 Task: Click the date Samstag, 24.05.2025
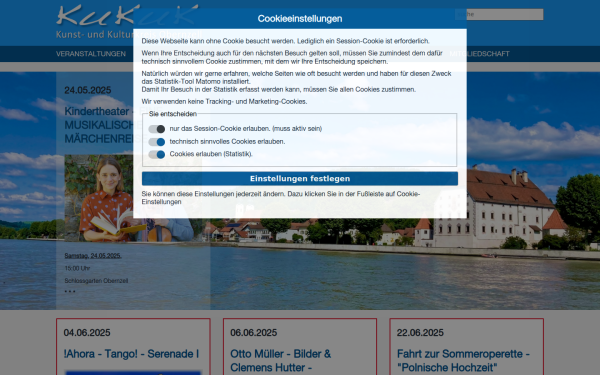[x=93, y=256]
